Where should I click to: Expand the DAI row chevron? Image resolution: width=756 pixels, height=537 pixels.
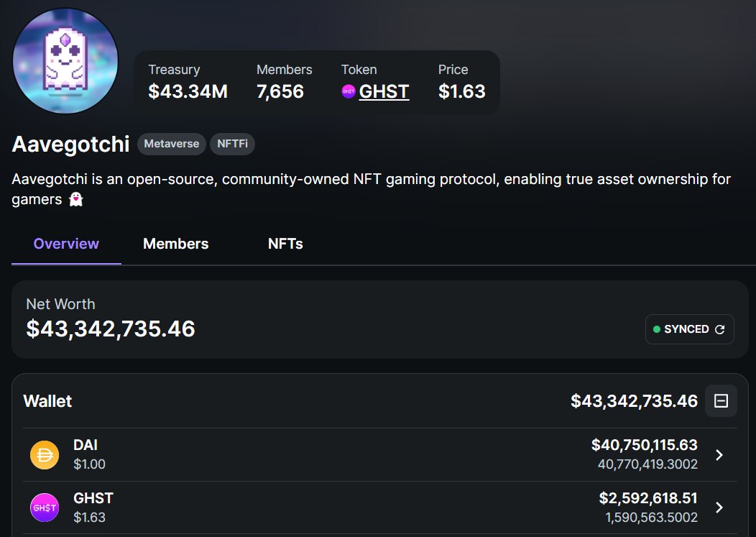[719, 455]
